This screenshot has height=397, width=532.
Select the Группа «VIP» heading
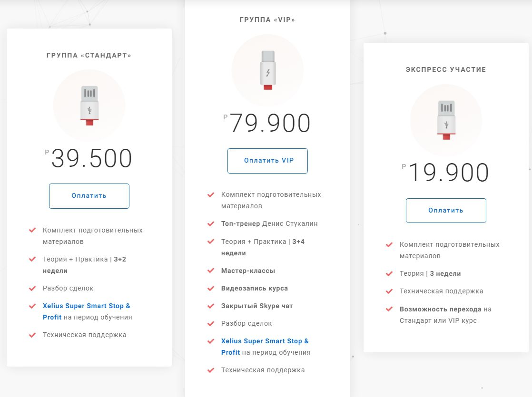[x=267, y=20]
